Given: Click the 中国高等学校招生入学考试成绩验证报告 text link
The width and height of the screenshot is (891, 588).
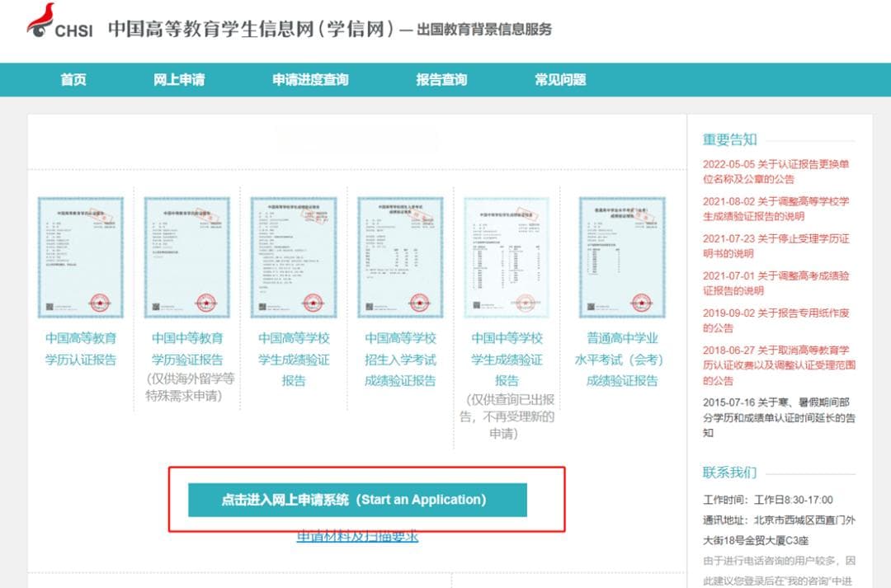Looking at the screenshot, I should [400, 359].
